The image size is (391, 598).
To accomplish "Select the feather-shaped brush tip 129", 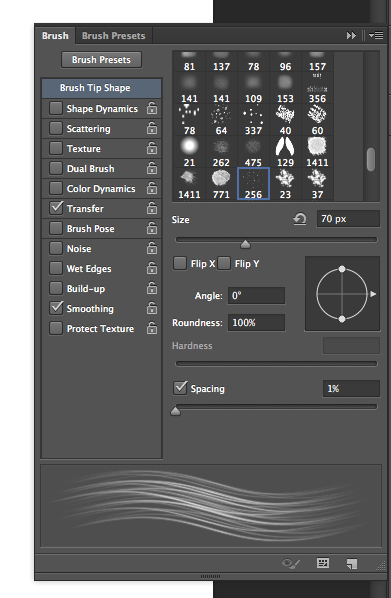I will tap(285, 152).
